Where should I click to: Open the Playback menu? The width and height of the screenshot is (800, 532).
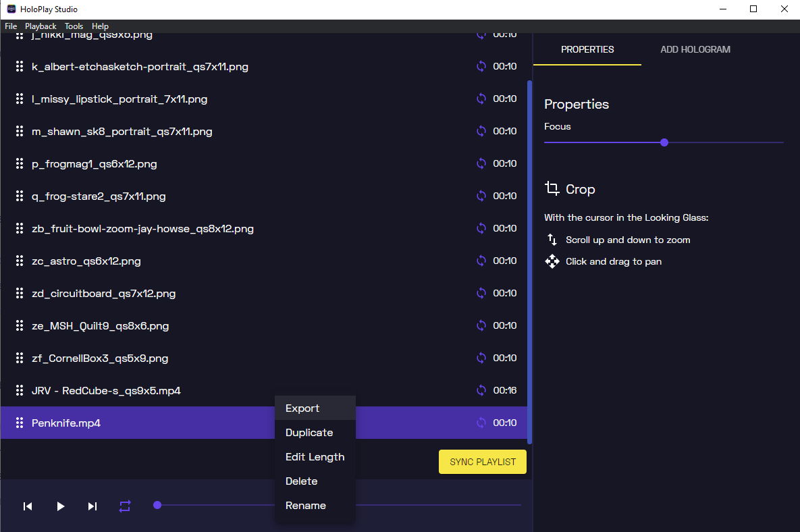pyautogui.click(x=41, y=26)
